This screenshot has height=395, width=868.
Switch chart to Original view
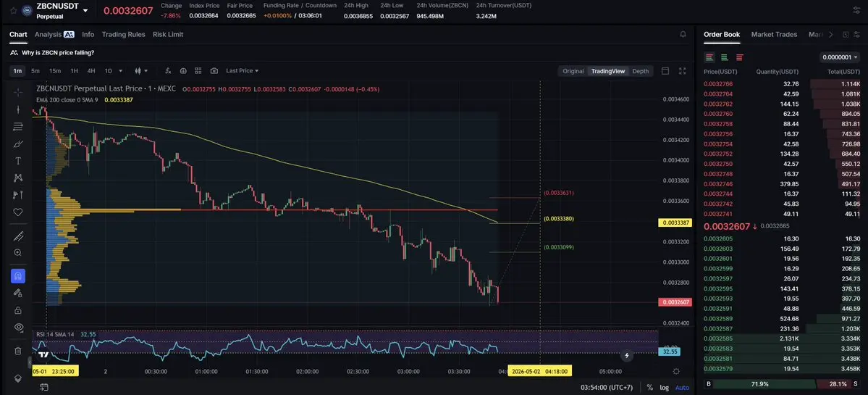(573, 71)
